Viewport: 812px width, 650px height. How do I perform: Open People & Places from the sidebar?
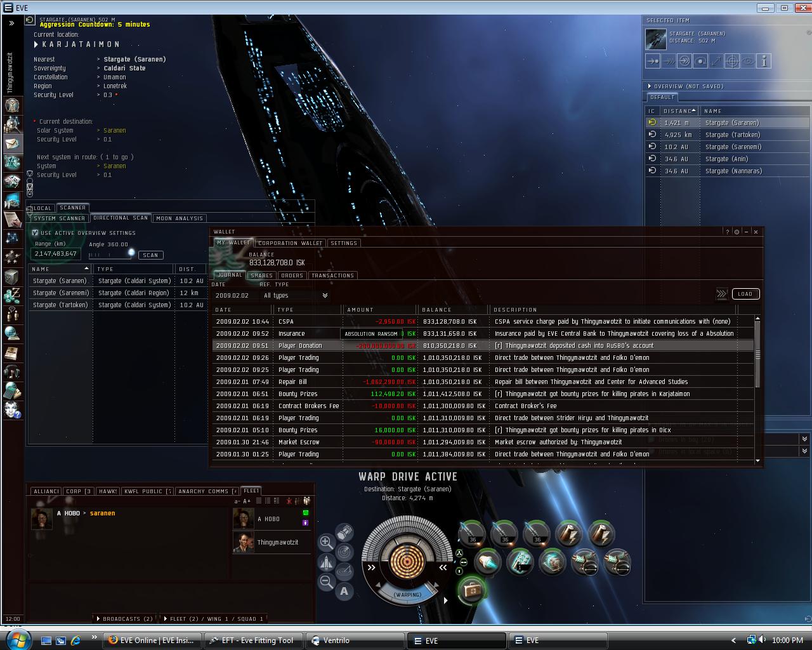(x=12, y=124)
